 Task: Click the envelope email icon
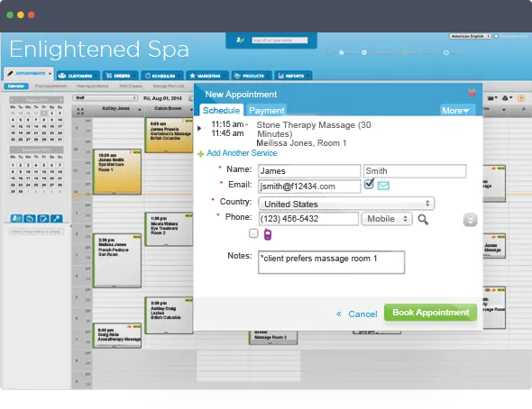pyautogui.click(x=383, y=186)
